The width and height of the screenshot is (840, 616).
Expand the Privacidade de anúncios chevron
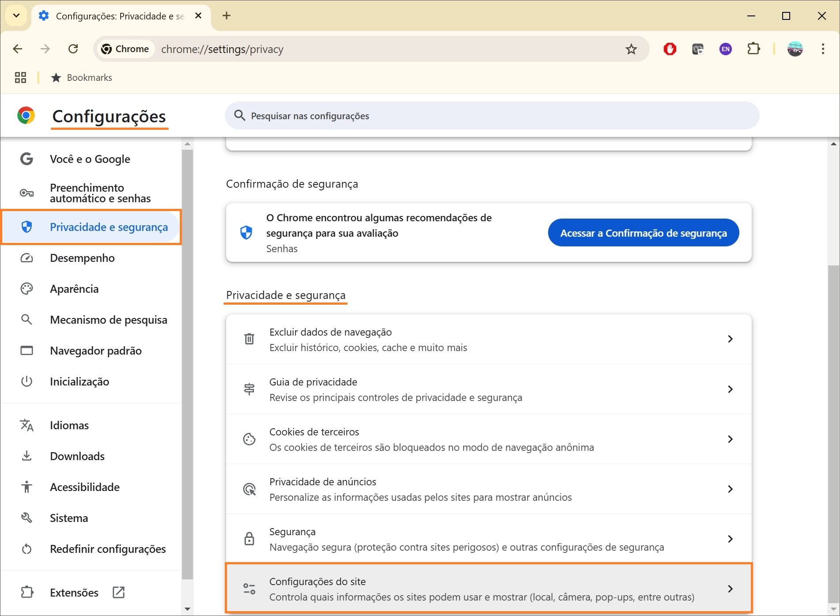pyautogui.click(x=730, y=489)
